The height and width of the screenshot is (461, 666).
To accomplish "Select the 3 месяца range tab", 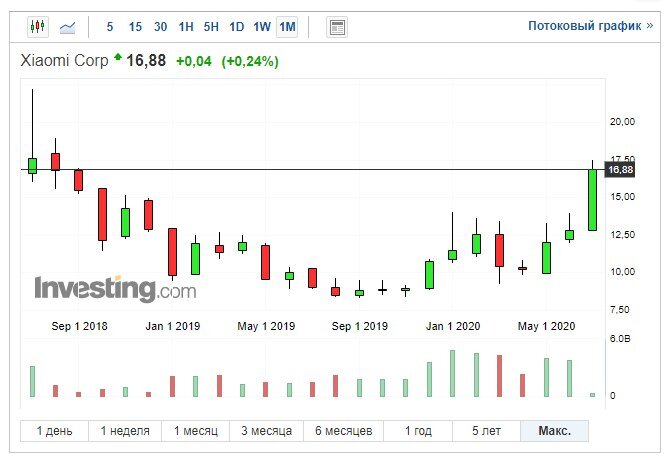I will (x=266, y=431).
